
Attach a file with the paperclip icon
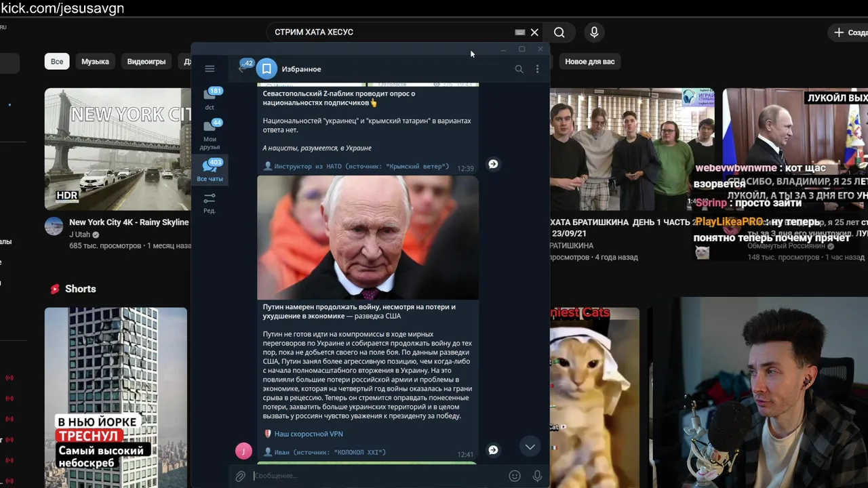click(x=240, y=476)
